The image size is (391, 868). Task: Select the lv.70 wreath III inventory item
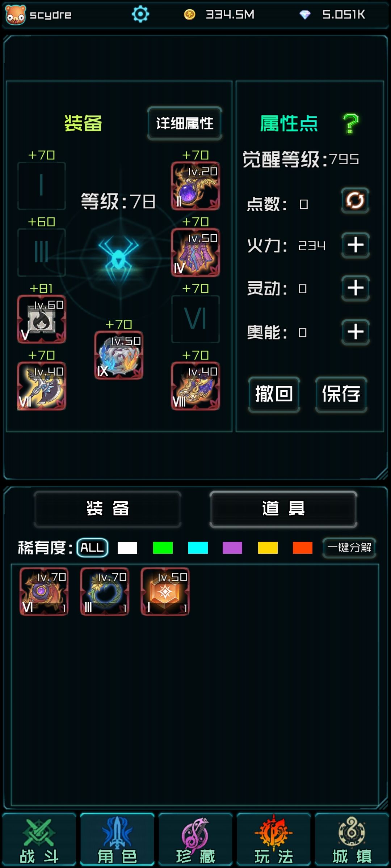tap(104, 592)
